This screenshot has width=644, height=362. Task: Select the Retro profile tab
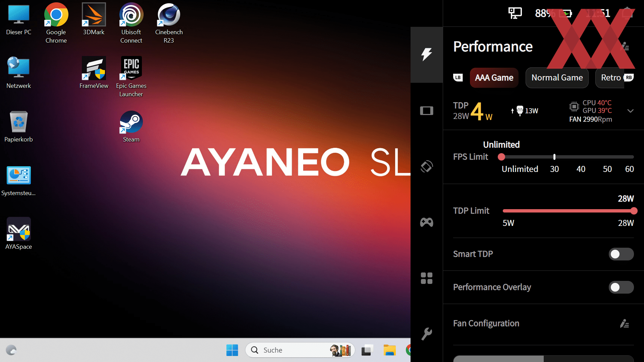tap(610, 78)
